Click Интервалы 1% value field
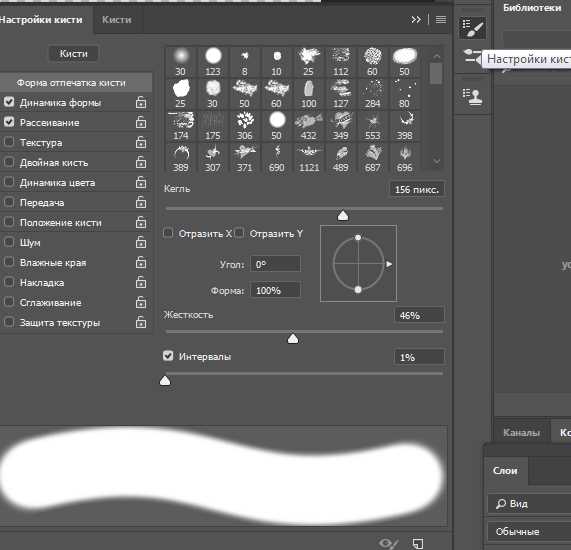 point(419,357)
